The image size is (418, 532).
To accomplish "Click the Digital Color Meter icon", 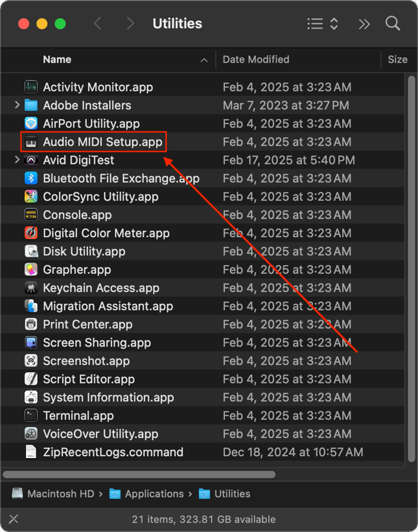I will [x=31, y=233].
